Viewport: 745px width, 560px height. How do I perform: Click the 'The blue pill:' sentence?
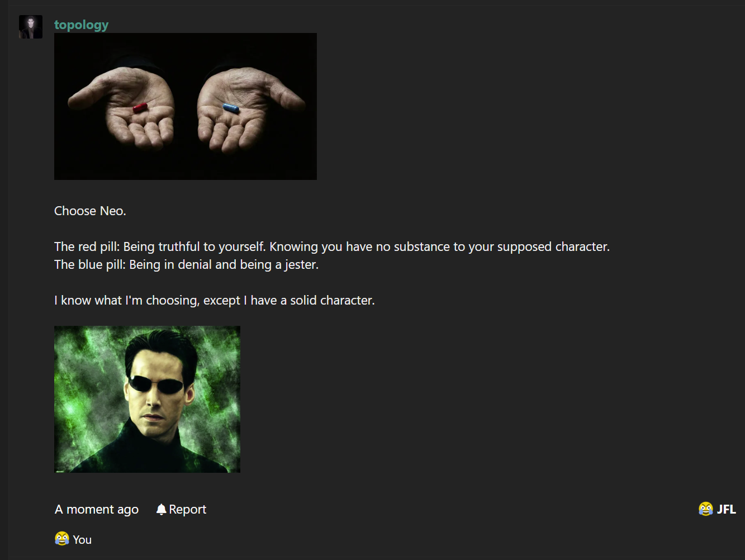pyautogui.click(x=186, y=264)
